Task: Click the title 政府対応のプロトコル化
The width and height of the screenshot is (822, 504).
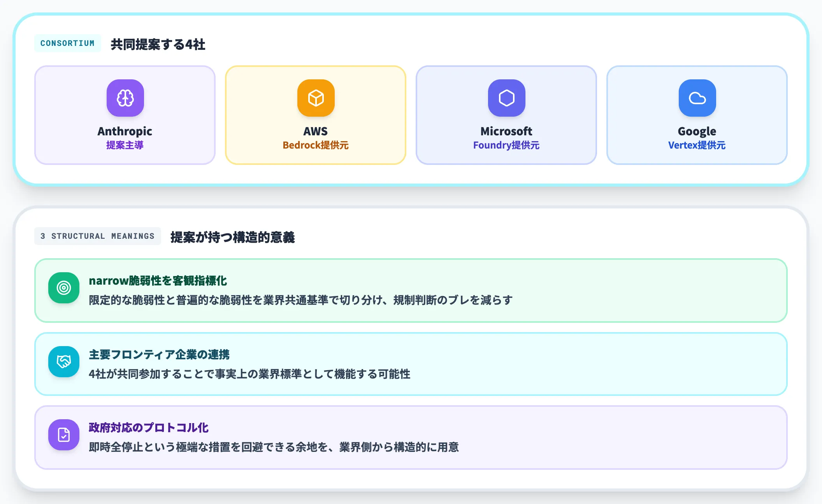Action: [149, 428]
